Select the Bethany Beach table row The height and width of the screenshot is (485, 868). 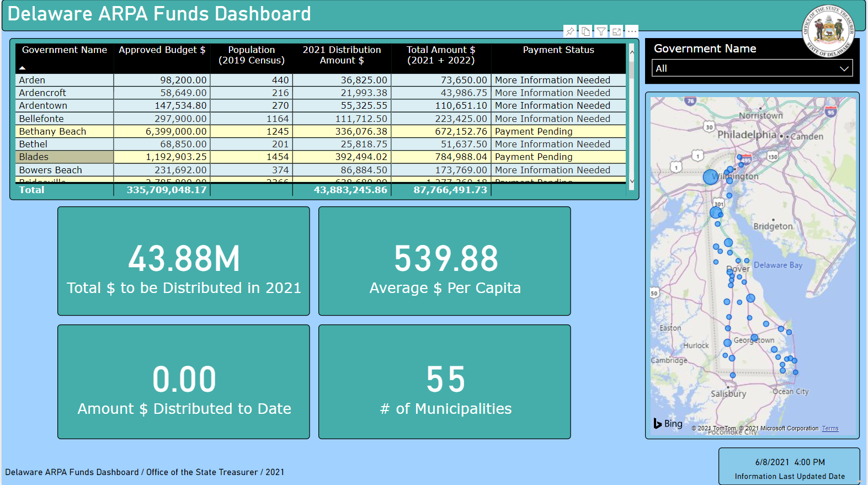tap(52, 131)
